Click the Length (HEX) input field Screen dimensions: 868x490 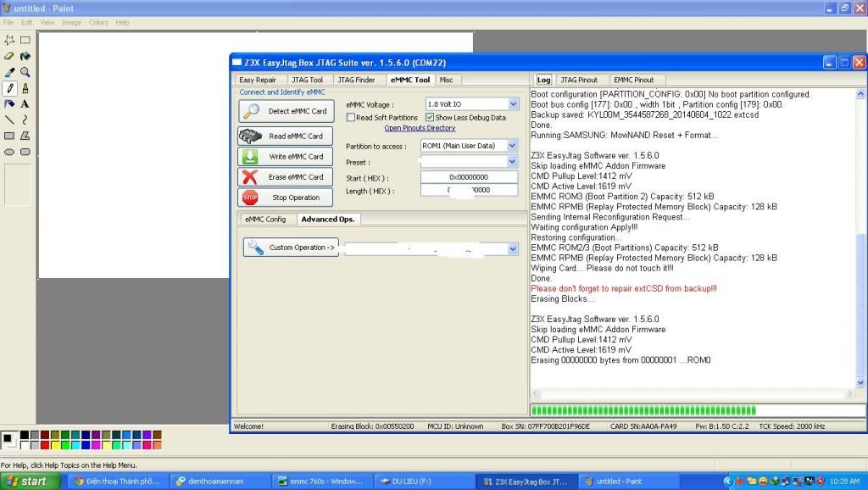(469, 190)
